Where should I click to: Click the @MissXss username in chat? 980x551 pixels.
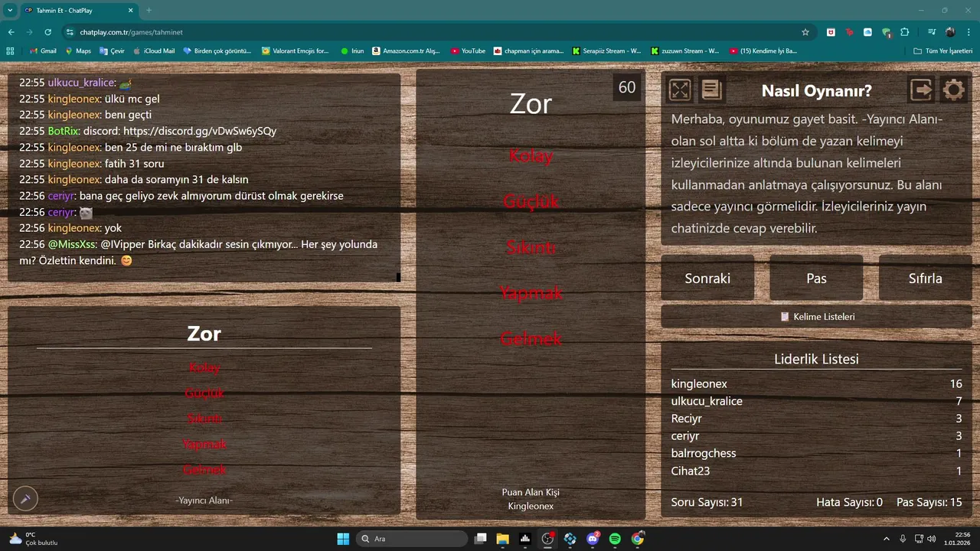(x=72, y=244)
